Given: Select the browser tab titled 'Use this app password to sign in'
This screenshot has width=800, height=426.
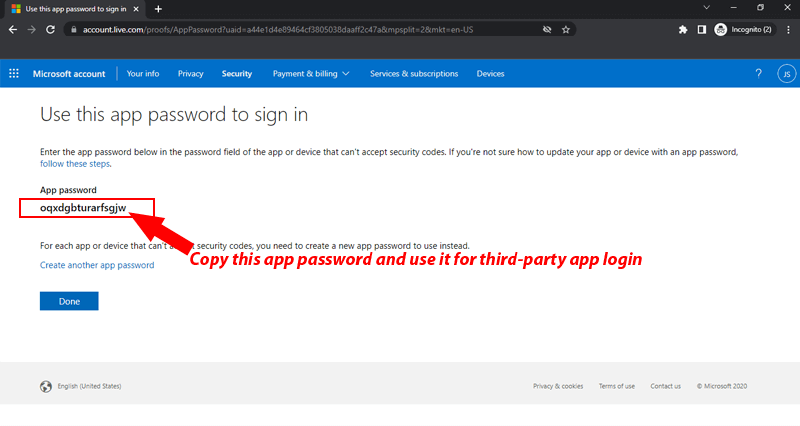Looking at the screenshot, I should [76, 9].
